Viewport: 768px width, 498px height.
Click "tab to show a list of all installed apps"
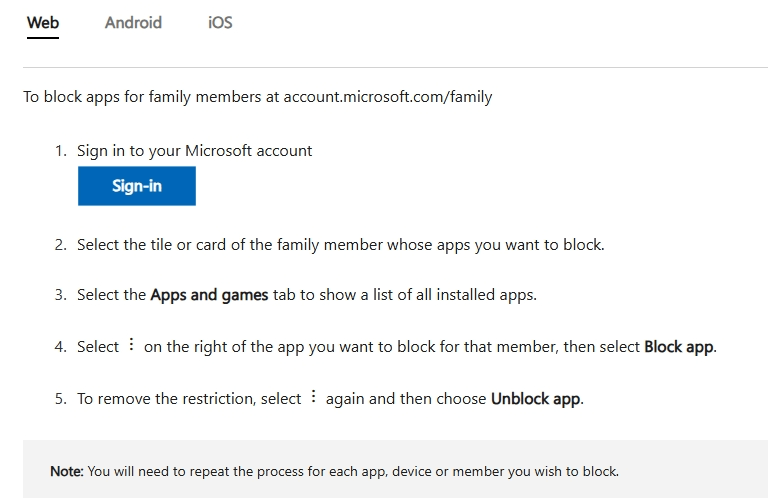404,295
